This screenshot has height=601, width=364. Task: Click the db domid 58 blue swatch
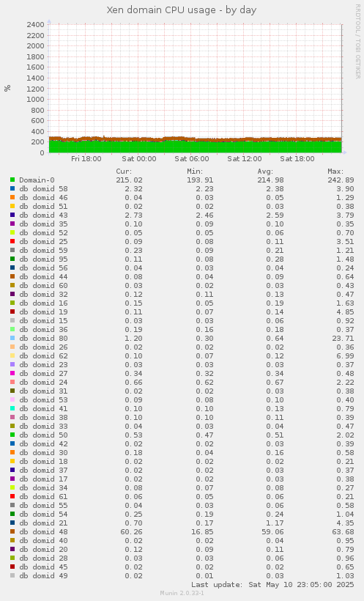point(12,188)
